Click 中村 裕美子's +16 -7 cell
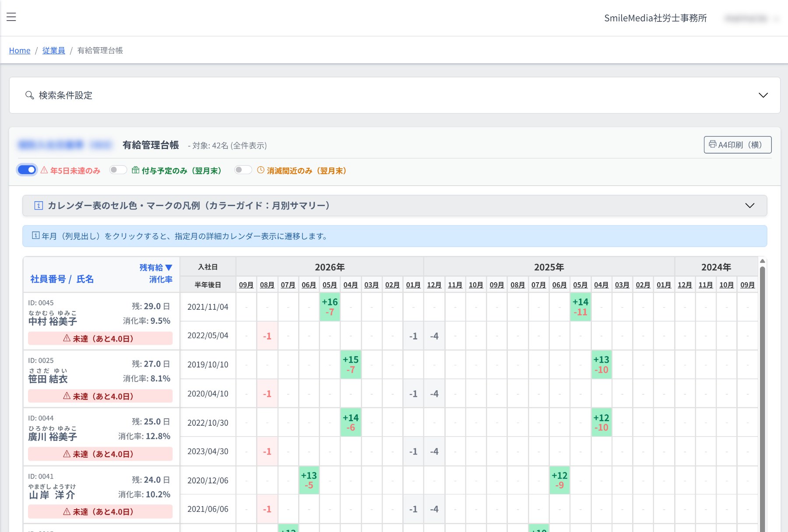This screenshot has width=788, height=532. pos(330,307)
